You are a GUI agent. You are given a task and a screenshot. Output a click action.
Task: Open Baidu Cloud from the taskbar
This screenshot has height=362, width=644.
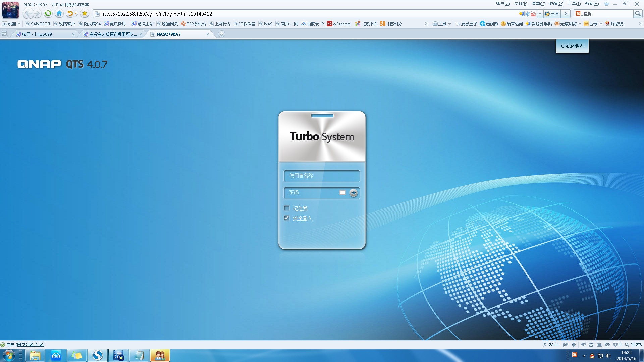(x=56, y=355)
